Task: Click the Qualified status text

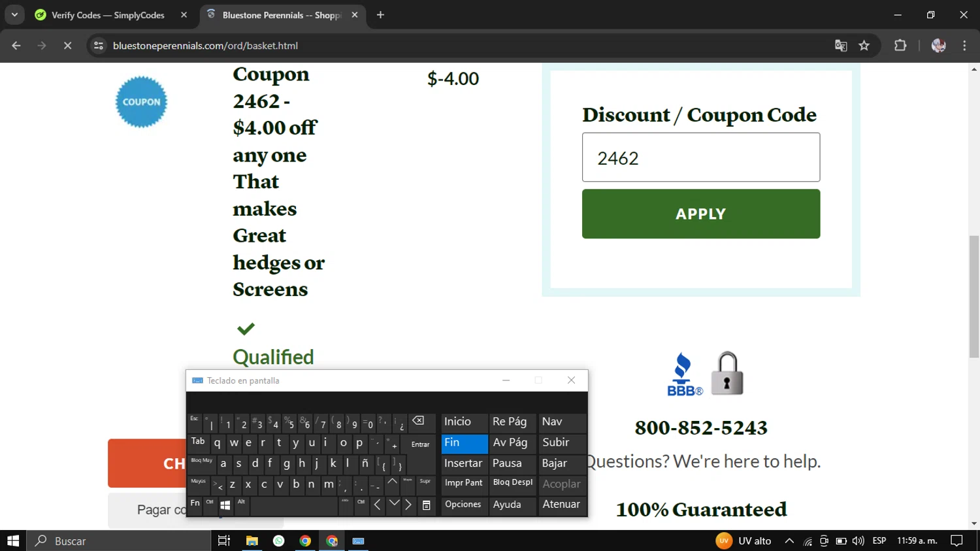Action: tap(273, 357)
